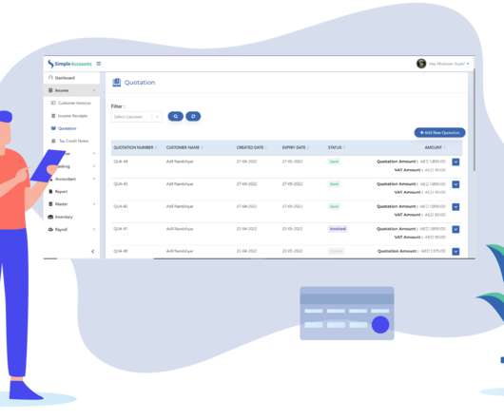
Task: Sort by Created Date column header
Action: (x=250, y=147)
